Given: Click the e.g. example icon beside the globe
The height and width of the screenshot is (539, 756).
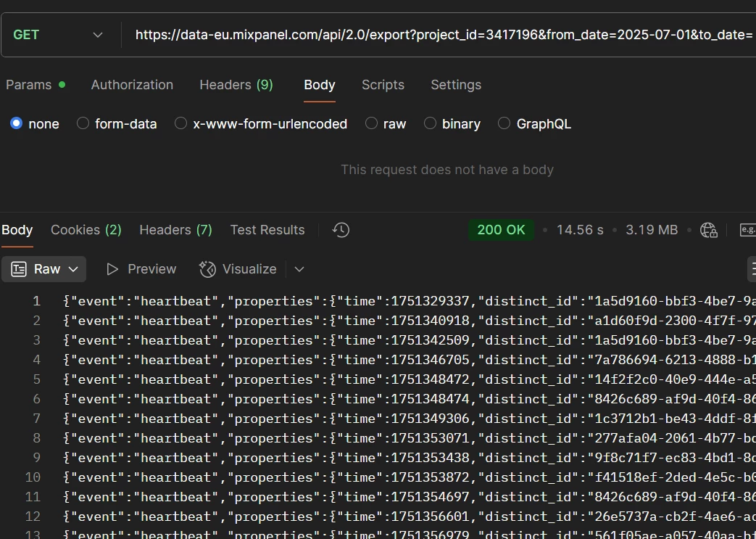Looking at the screenshot, I should (x=748, y=230).
